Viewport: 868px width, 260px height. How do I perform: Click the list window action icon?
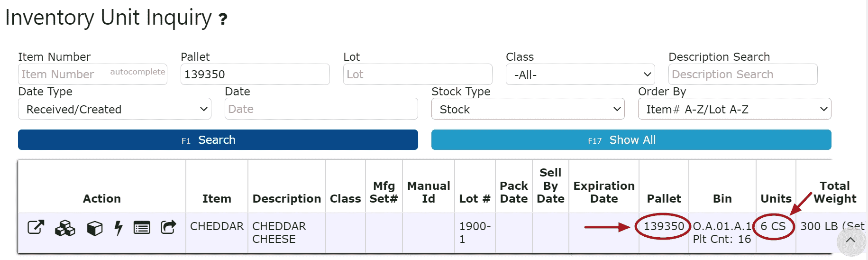(x=142, y=228)
